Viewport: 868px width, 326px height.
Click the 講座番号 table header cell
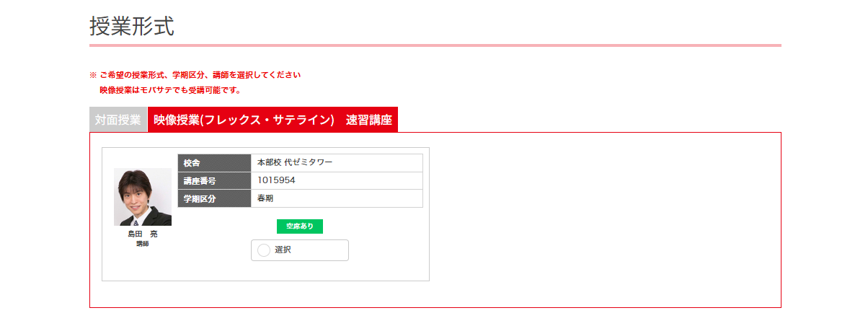pyautogui.click(x=214, y=180)
